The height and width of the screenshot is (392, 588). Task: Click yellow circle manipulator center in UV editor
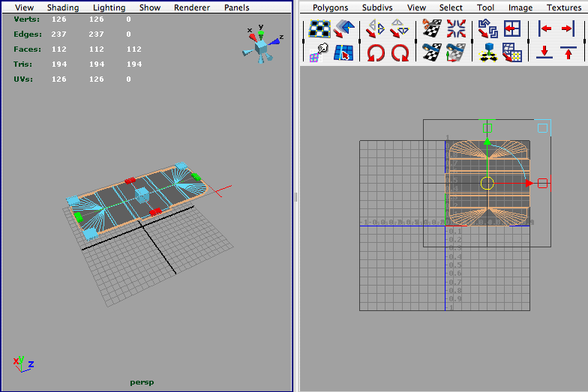(487, 183)
